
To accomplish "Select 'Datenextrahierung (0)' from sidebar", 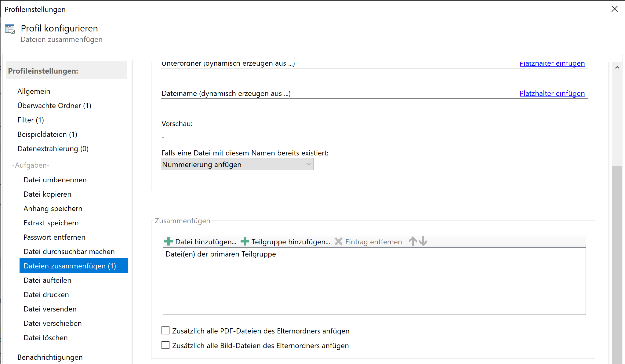I will click(x=53, y=149).
